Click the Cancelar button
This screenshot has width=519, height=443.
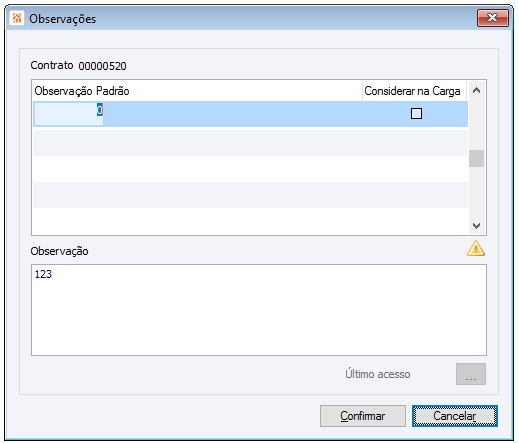pyautogui.click(x=455, y=416)
